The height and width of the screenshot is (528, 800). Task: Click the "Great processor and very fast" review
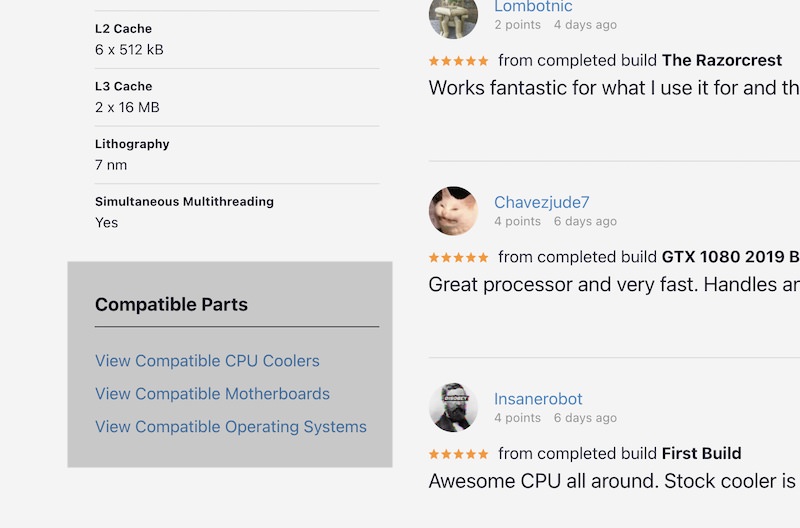tap(613, 285)
